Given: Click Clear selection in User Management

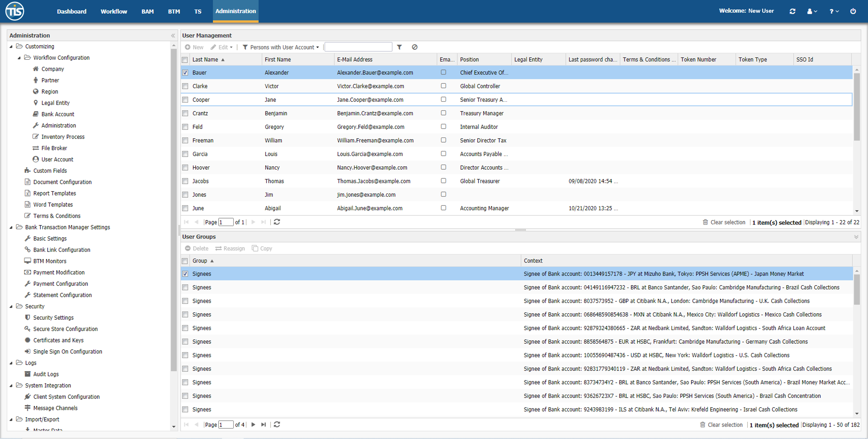Looking at the screenshot, I should click(x=724, y=222).
